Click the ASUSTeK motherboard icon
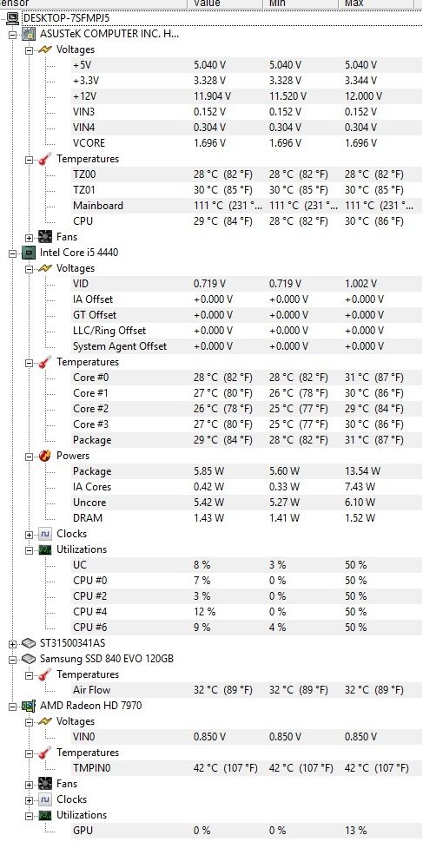This screenshot has width=423, height=868. 29,34
